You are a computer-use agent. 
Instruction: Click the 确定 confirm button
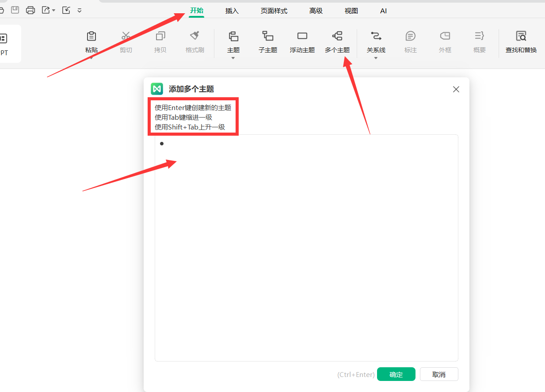pyautogui.click(x=396, y=374)
